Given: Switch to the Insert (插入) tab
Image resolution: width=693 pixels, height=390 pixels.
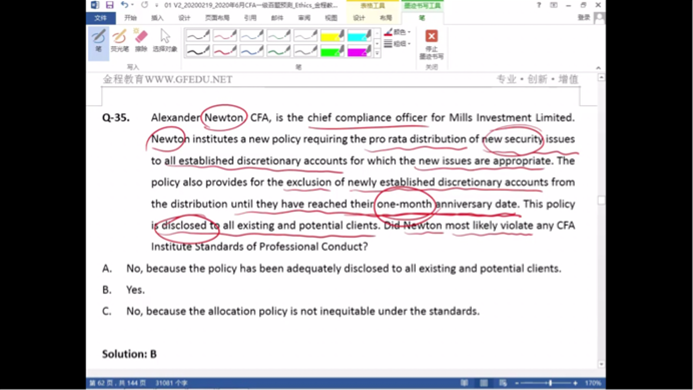Looking at the screenshot, I should pos(157,18).
